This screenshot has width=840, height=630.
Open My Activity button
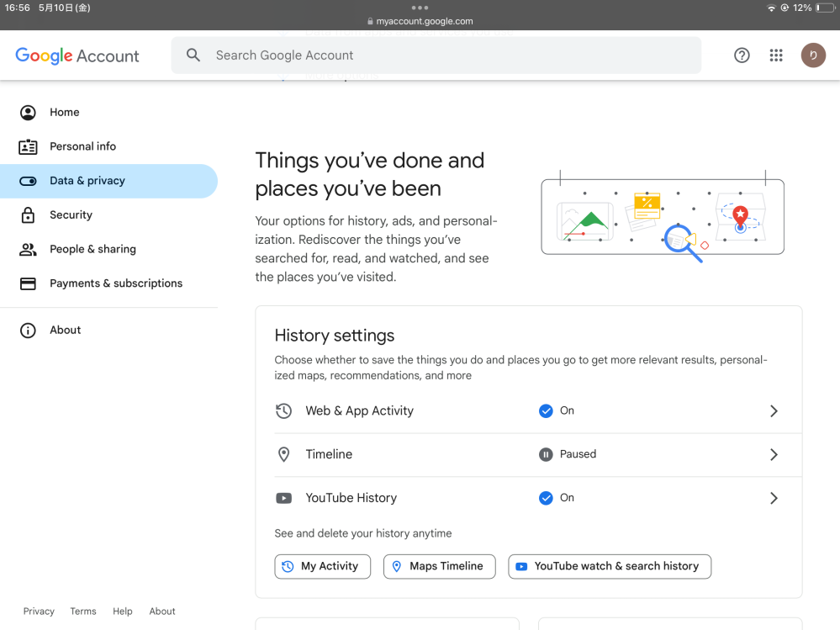(323, 566)
